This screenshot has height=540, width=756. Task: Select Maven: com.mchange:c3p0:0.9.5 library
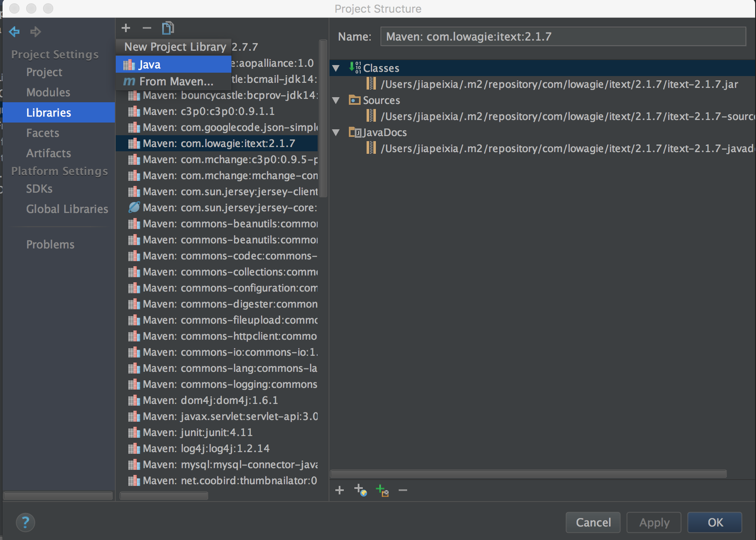coord(217,159)
